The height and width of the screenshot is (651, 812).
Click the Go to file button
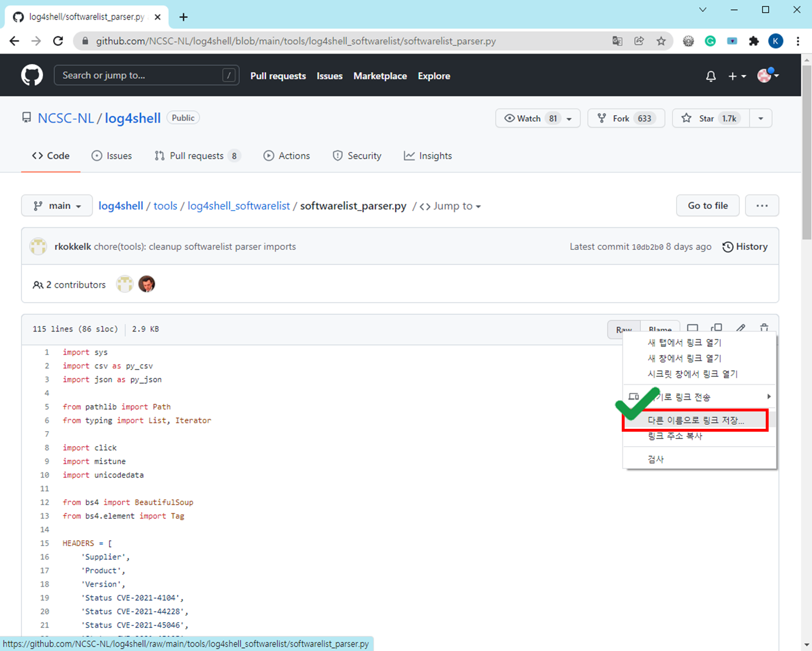pyautogui.click(x=707, y=205)
